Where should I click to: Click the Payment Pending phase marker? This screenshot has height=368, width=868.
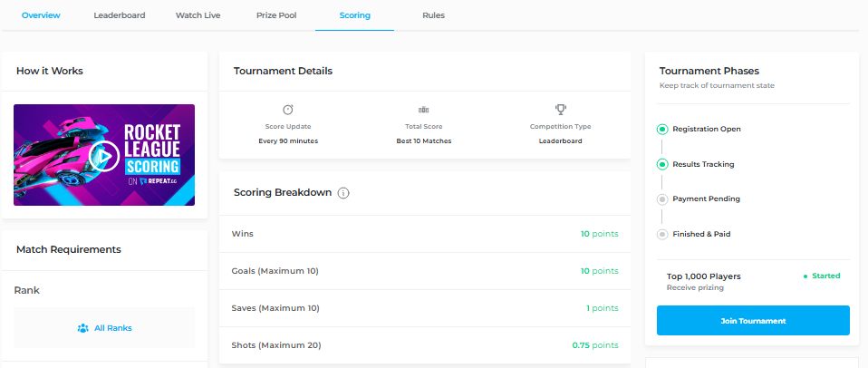coord(662,199)
